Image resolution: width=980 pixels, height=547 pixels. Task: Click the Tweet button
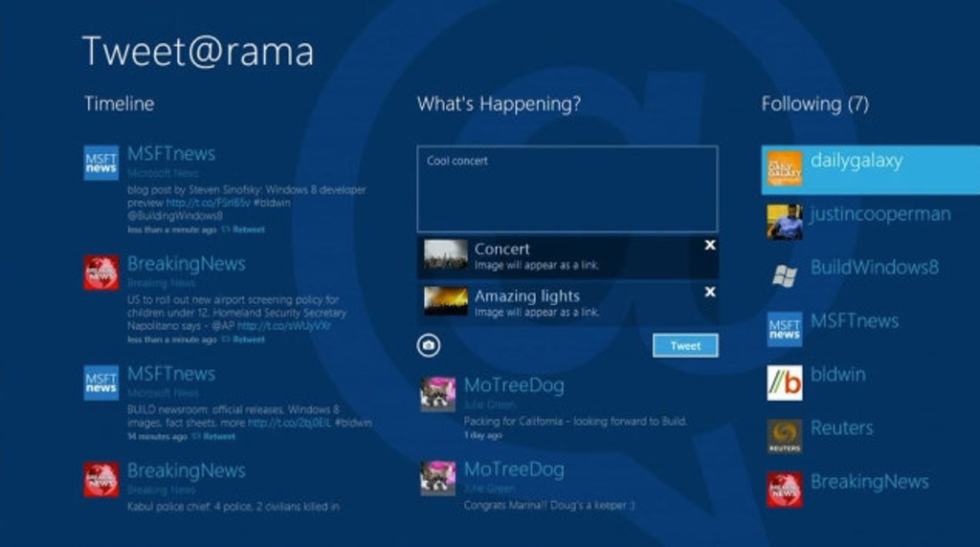point(685,345)
